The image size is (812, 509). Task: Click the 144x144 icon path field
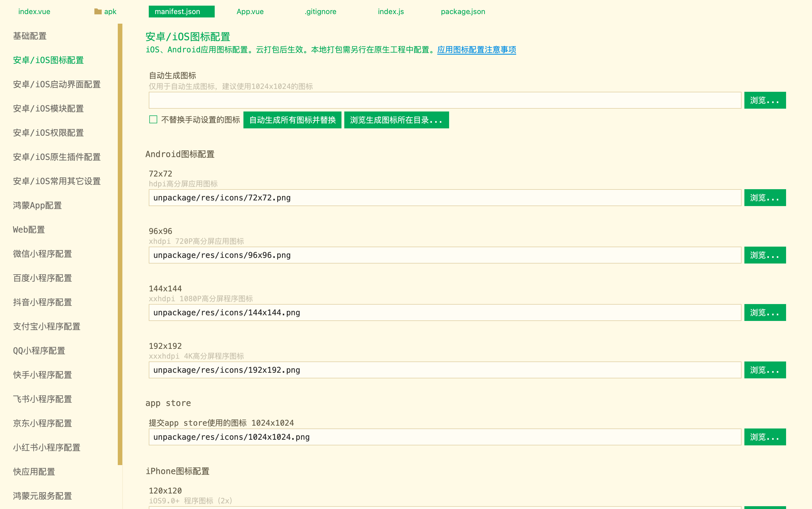coord(445,313)
